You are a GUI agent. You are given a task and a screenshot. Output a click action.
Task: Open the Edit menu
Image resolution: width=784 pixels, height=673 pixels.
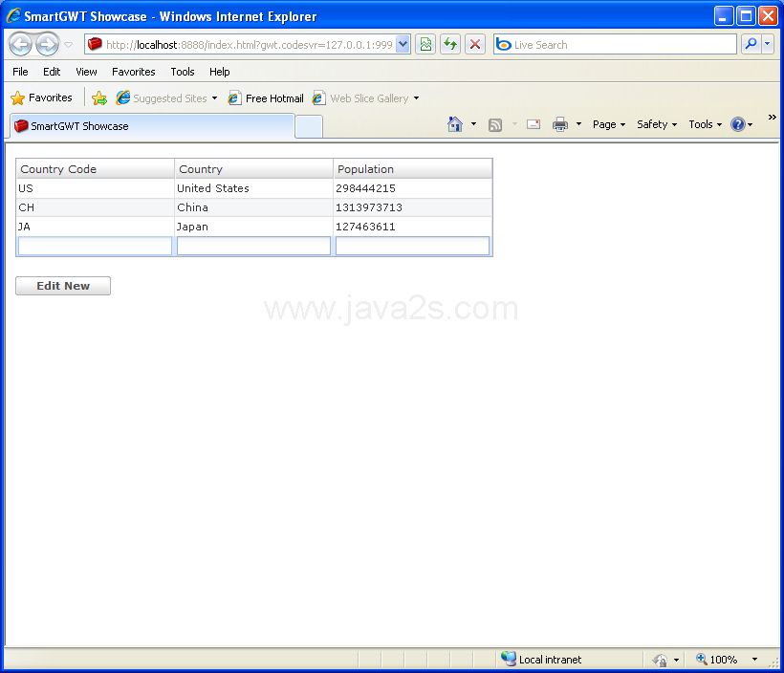tap(52, 72)
